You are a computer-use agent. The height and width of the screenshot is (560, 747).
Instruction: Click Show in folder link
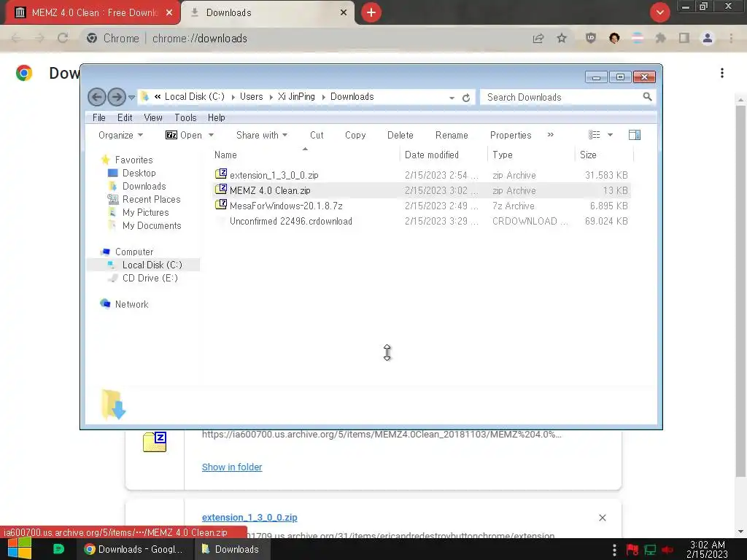coord(232,467)
